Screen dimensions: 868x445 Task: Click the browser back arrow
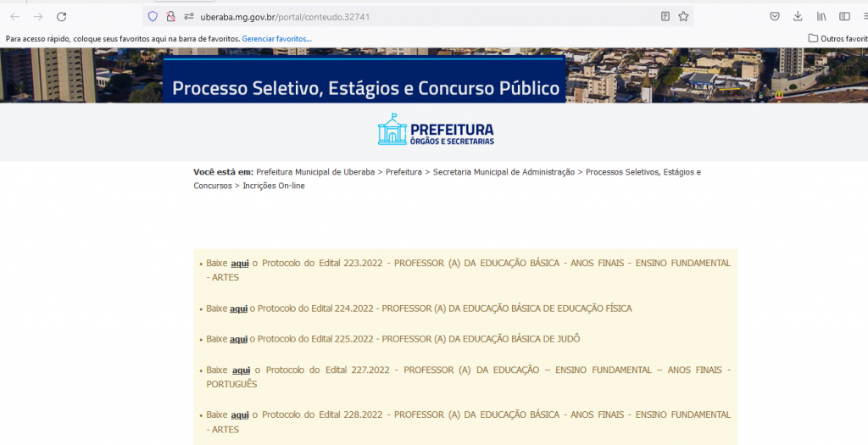coord(15,16)
